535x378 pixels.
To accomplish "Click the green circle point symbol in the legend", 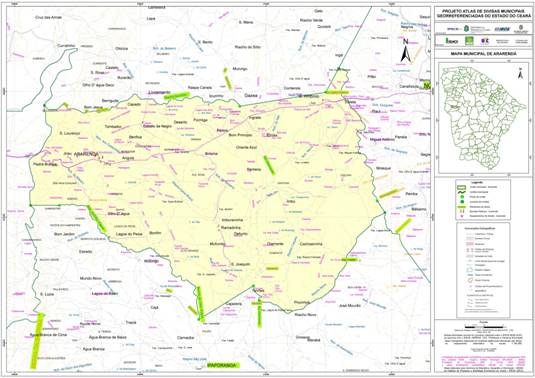I will pyautogui.click(x=461, y=197).
